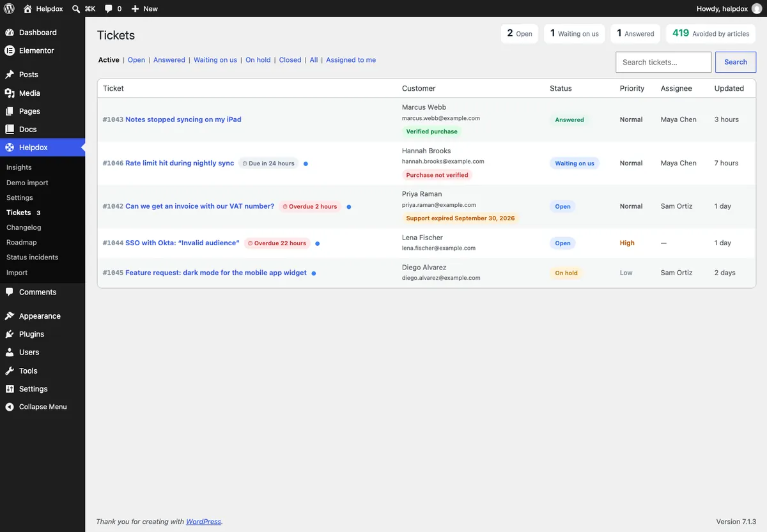Click the On hold status pill
Image resolution: width=767 pixels, height=532 pixels.
click(x=566, y=273)
